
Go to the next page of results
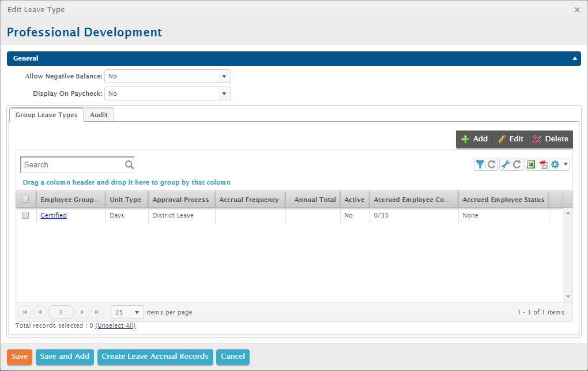(82, 312)
